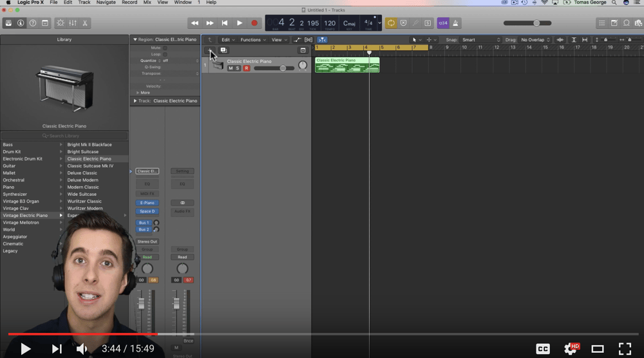Open List Editors icon
The width and height of the screenshot is (644, 358).
pyautogui.click(x=601, y=23)
